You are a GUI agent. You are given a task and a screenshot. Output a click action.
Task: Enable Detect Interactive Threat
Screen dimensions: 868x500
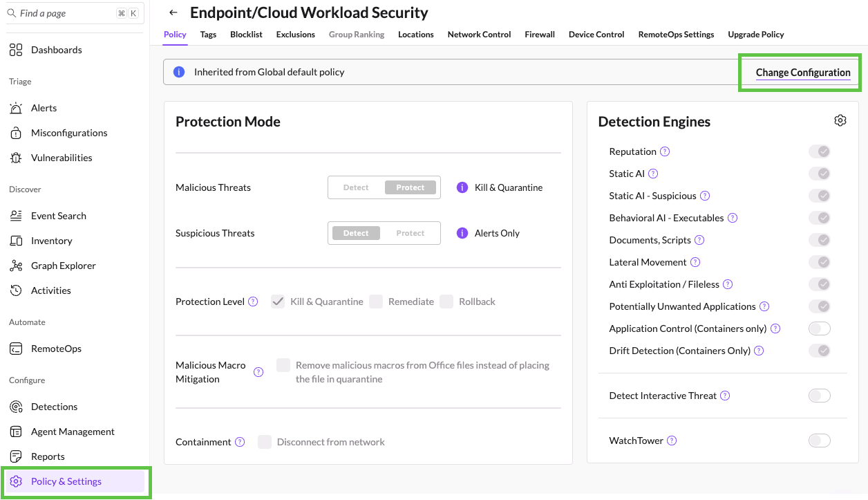click(x=820, y=395)
